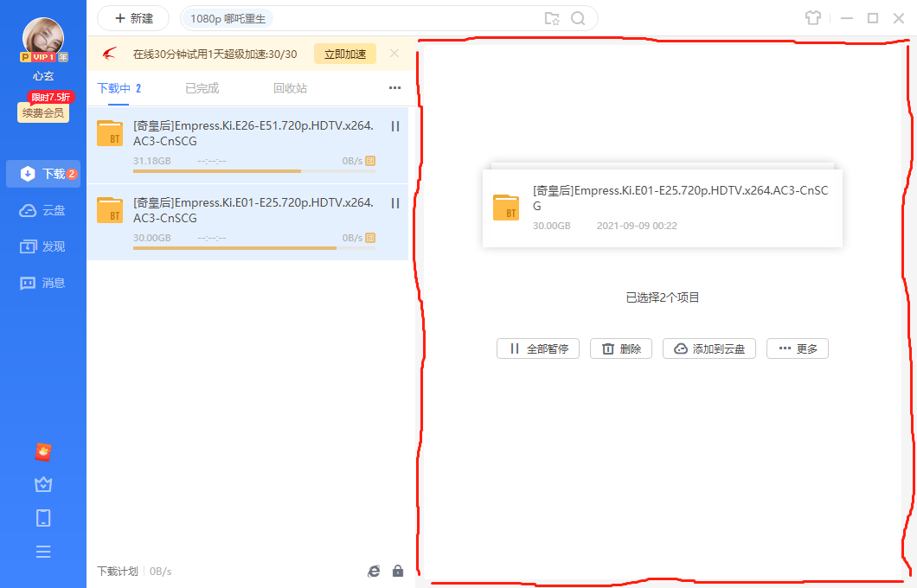Image resolution: width=917 pixels, height=588 pixels.
Task: Switch to the 已完成 completed tab
Action: [x=202, y=87]
